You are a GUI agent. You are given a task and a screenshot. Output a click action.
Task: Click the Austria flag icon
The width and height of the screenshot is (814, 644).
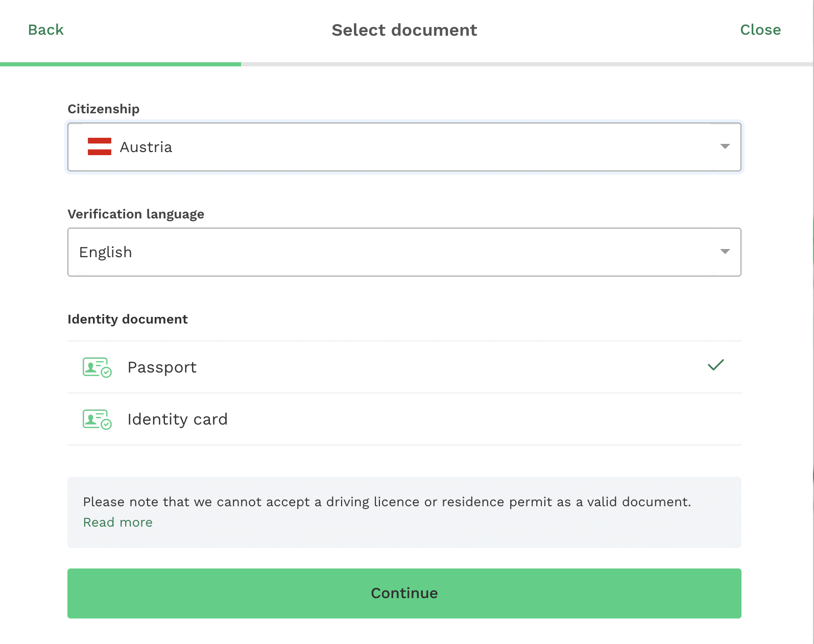click(100, 147)
